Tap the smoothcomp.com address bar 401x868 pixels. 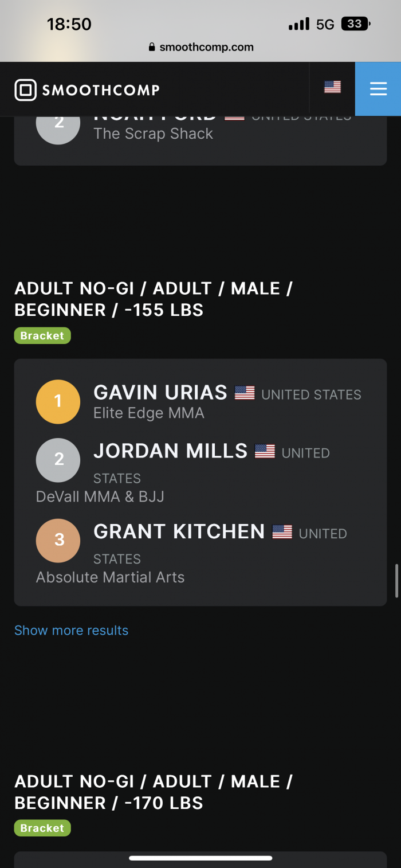pyautogui.click(x=200, y=47)
